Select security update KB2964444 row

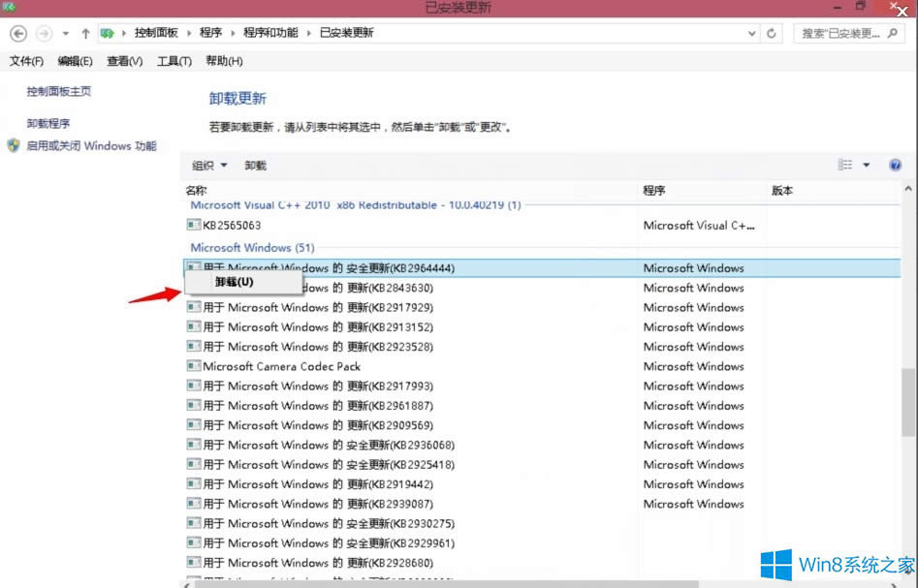tap(542, 268)
